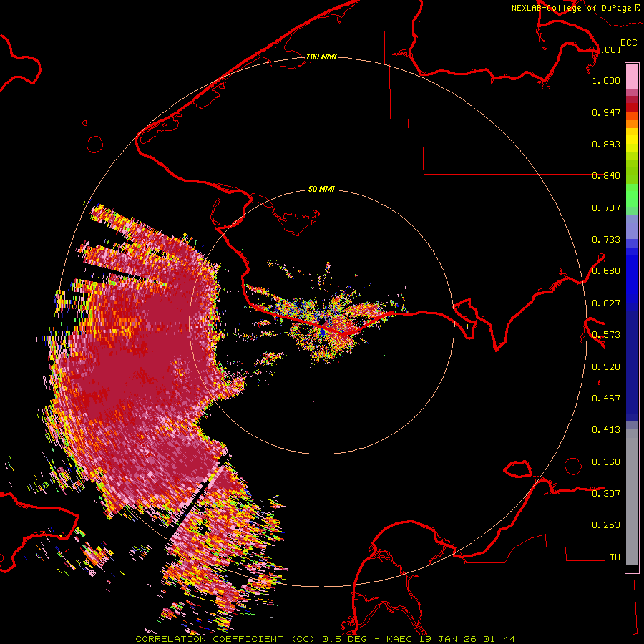Screen dimensions: 644x644
Task: Click the KAEC radar site identifier
Action: (x=401, y=639)
